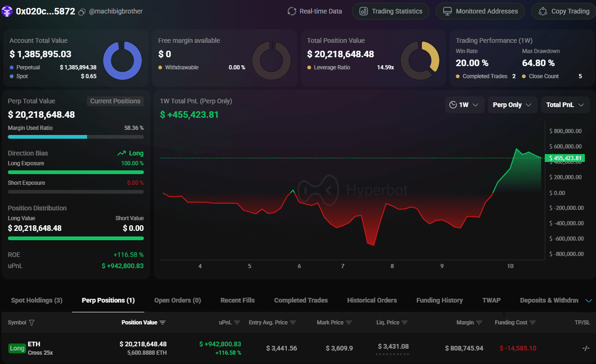Screen dimensions: 596x364
Task: Click the ETH symbol in positions table
Action: (x=34, y=344)
